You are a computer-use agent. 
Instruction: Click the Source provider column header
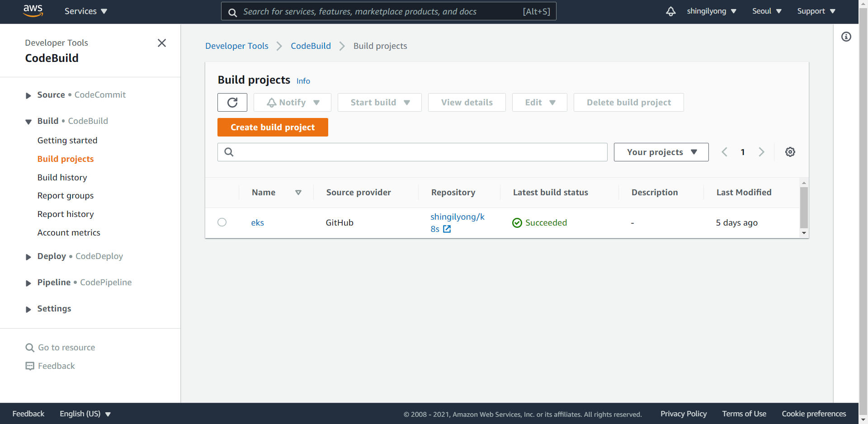click(x=359, y=193)
